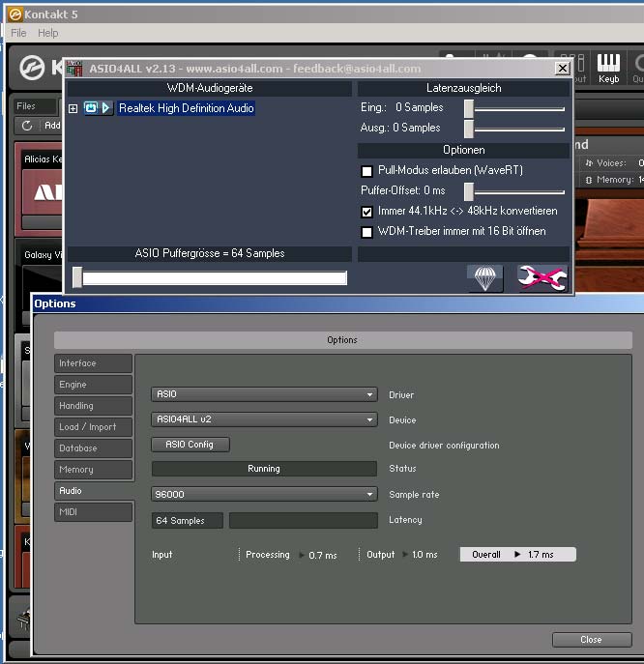Uncheck Immer 44.1kHz <-> 48kHz konvertieren
Image resolution: width=644 pixels, height=664 pixels.
pyautogui.click(x=366, y=211)
